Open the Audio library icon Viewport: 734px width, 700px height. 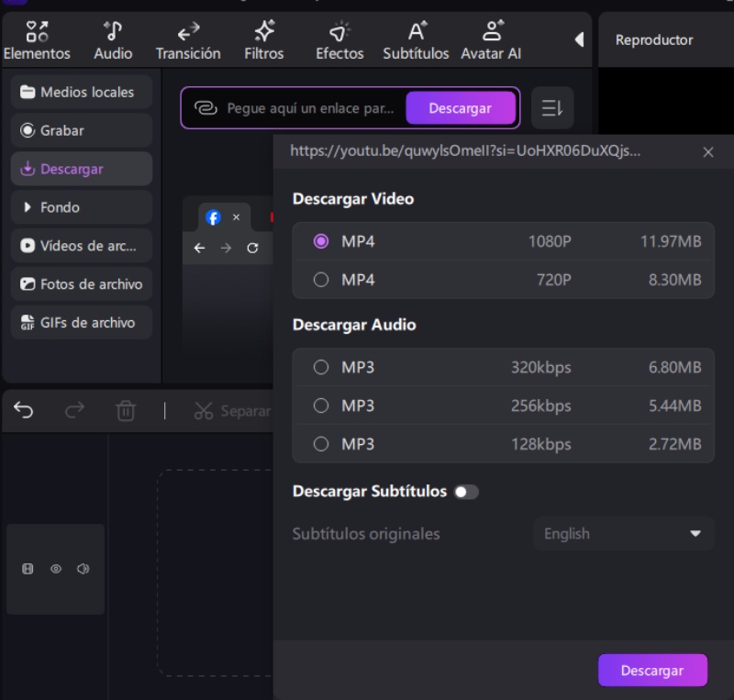113,32
